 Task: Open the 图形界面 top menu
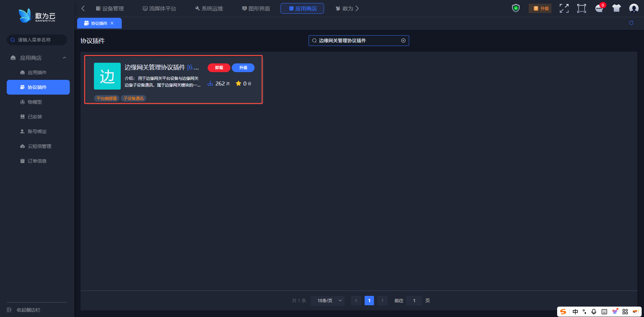256,8
